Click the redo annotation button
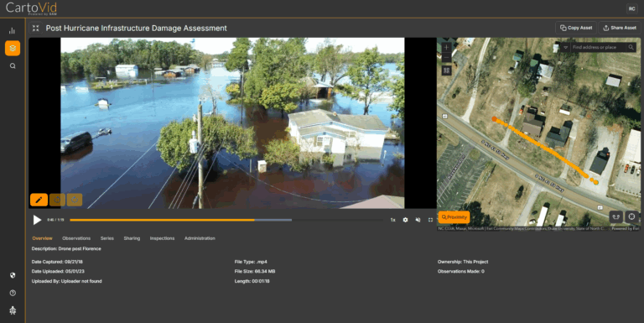The image size is (644, 323). 75,200
